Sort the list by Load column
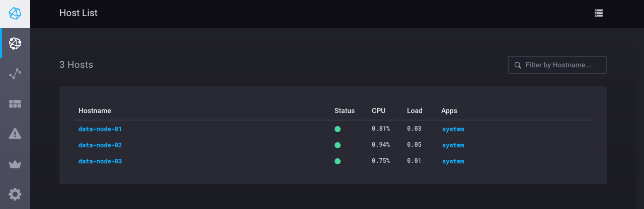644x209 pixels. pyautogui.click(x=415, y=111)
